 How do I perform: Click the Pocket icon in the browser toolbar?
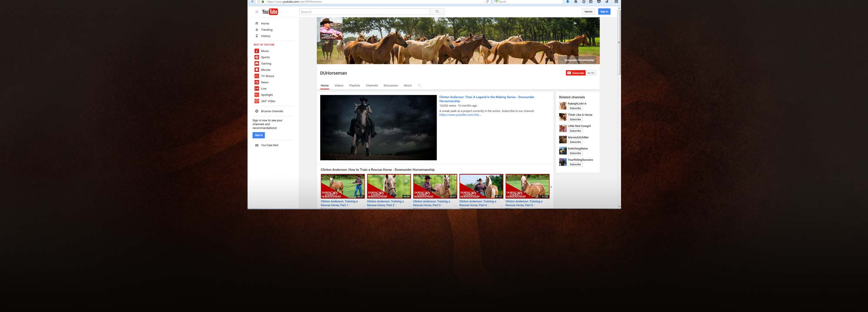pos(598,2)
